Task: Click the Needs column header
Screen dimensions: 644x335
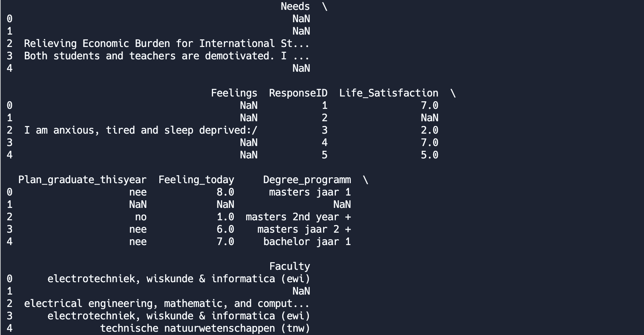Action: [x=295, y=7]
